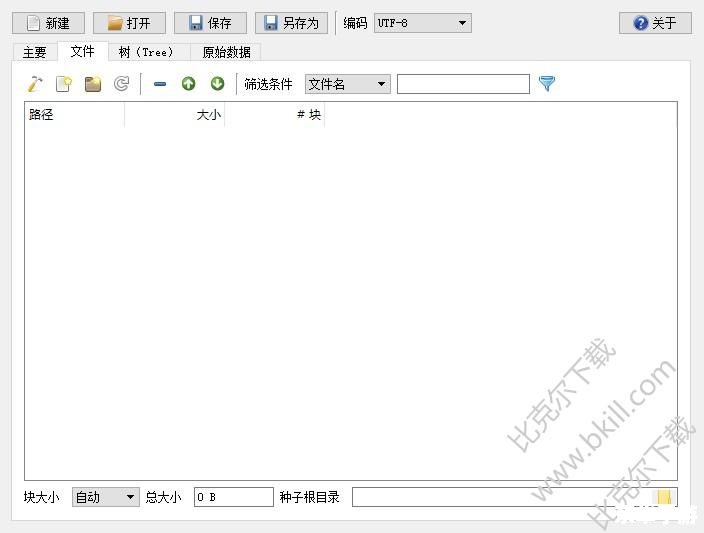Select the 文件 tab
704x533 pixels.
83,51
